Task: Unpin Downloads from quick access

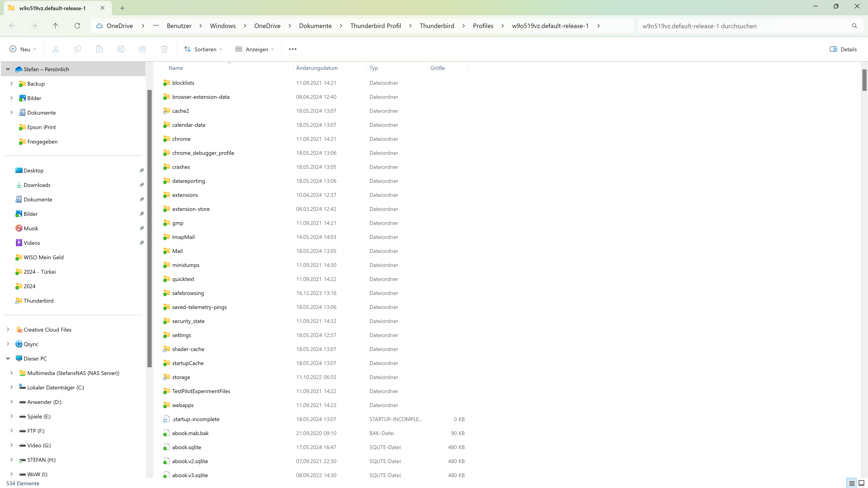Action: coord(142,185)
